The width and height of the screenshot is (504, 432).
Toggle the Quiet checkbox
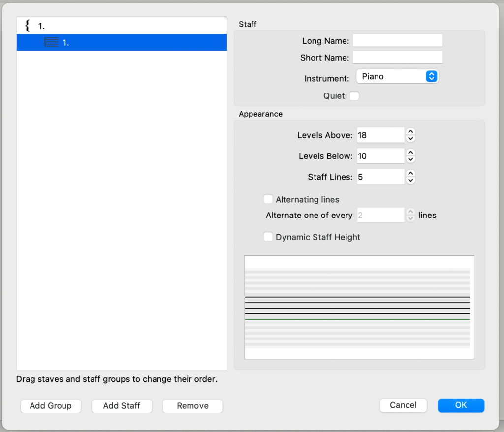tap(354, 96)
